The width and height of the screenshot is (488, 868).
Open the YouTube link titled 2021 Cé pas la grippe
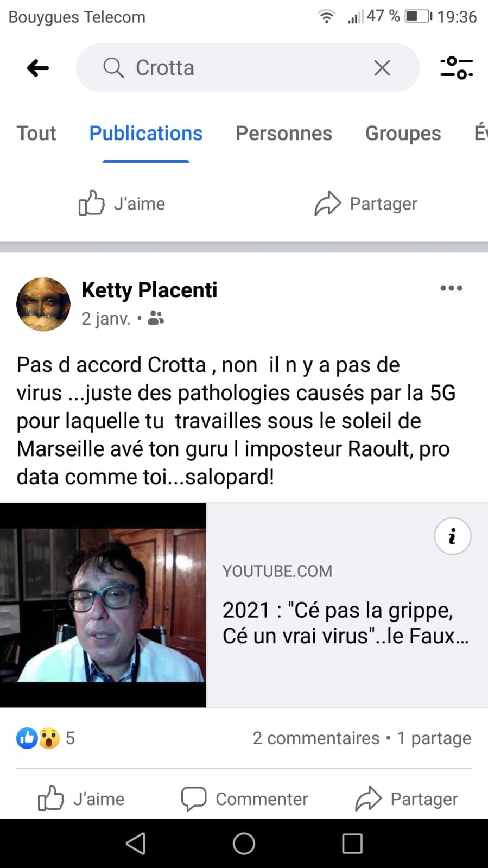tap(346, 623)
